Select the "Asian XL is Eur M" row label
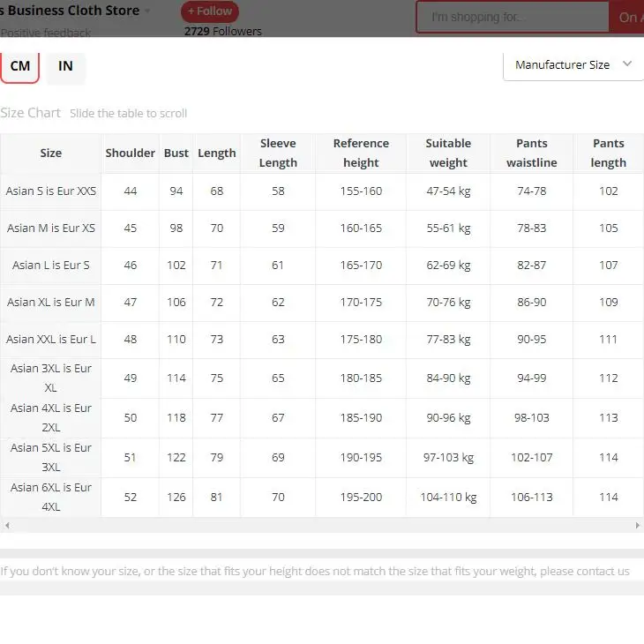Image resolution: width=644 pixels, height=644 pixels. point(51,303)
